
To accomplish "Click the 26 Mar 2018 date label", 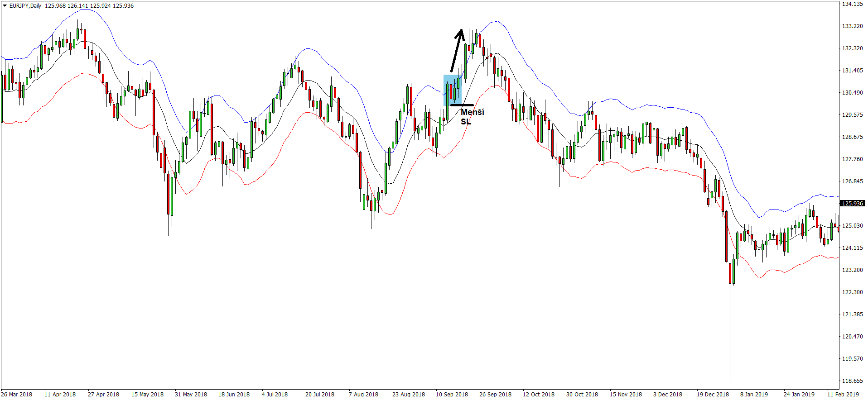I will coord(17,395).
